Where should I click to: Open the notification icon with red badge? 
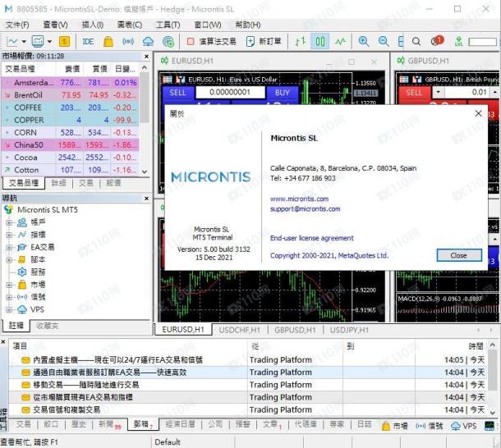(437, 41)
